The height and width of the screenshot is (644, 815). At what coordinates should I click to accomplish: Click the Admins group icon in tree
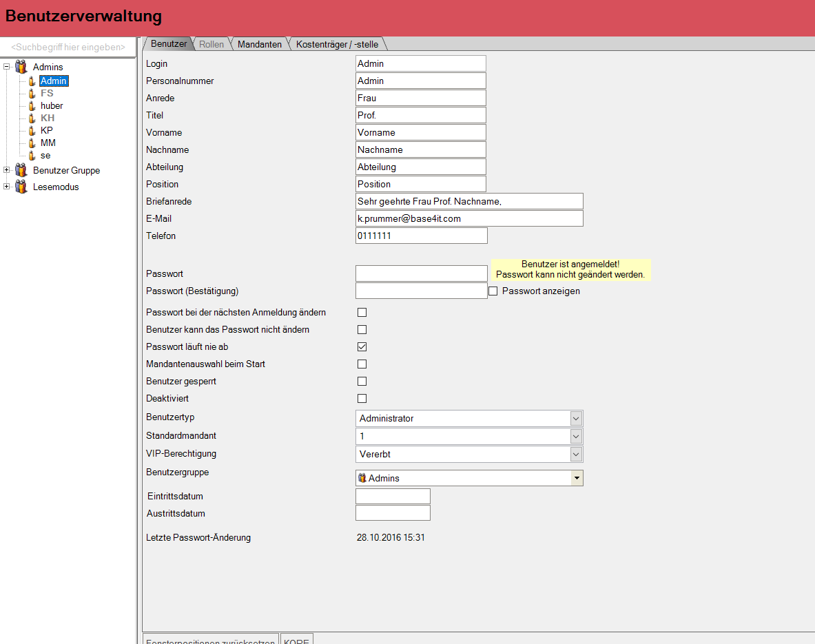(21, 67)
